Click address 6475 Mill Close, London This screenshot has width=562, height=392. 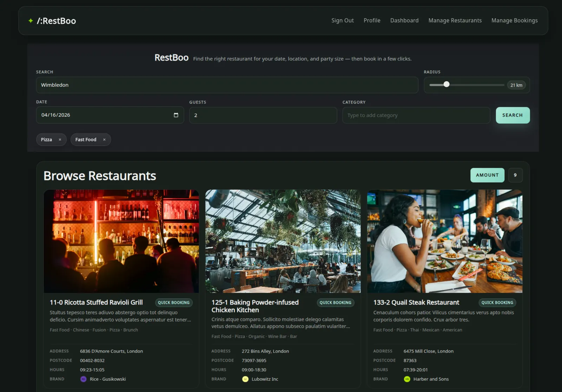[x=428, y=351]
